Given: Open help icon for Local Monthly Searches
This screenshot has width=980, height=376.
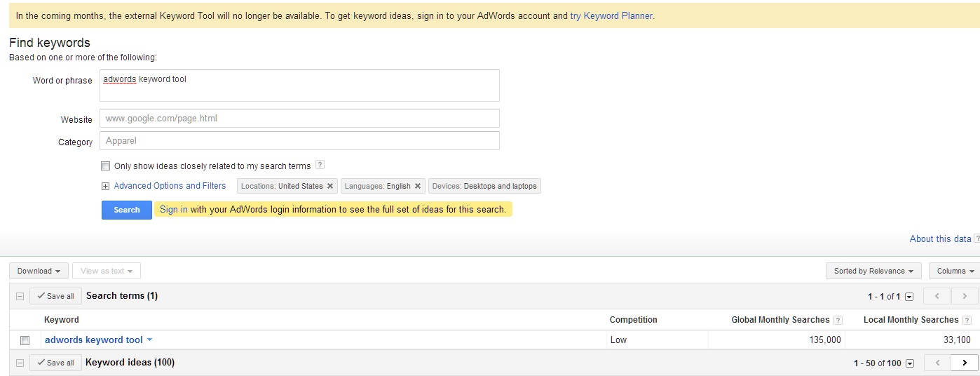Looking at the screenshot, I should tap(967, 320).
